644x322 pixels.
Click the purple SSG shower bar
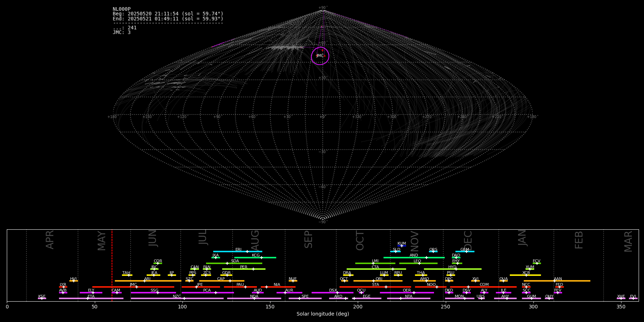click(x=153, y=293)
